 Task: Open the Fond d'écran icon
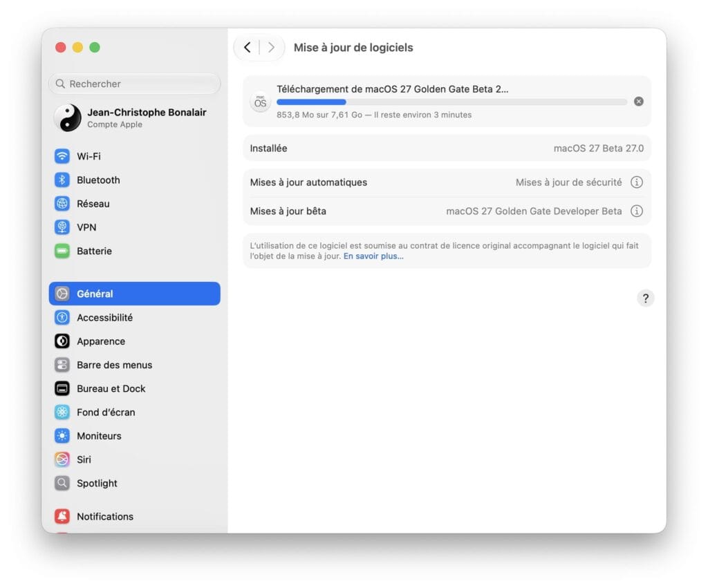click(x=62, y=412)
